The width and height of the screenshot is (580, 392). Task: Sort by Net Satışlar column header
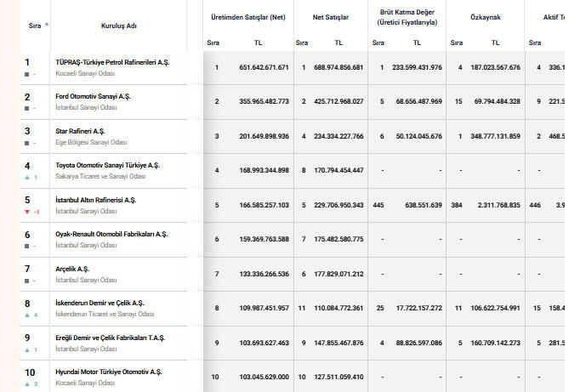tap(331, 17)
